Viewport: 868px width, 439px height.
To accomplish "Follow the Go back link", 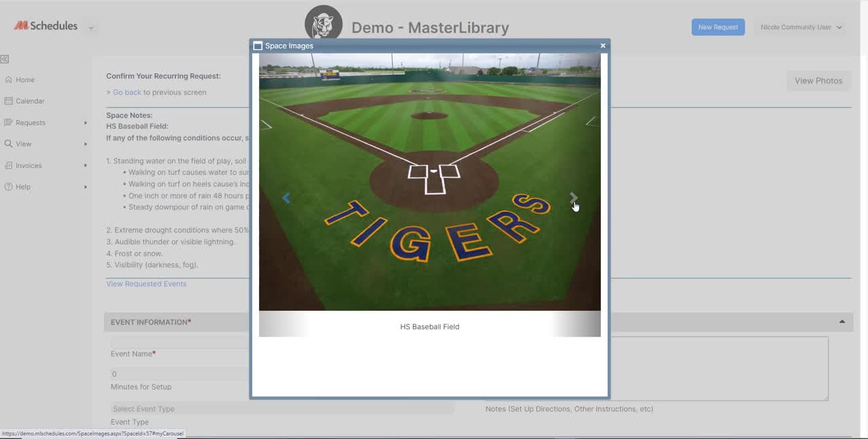I will tap(127, 92).
